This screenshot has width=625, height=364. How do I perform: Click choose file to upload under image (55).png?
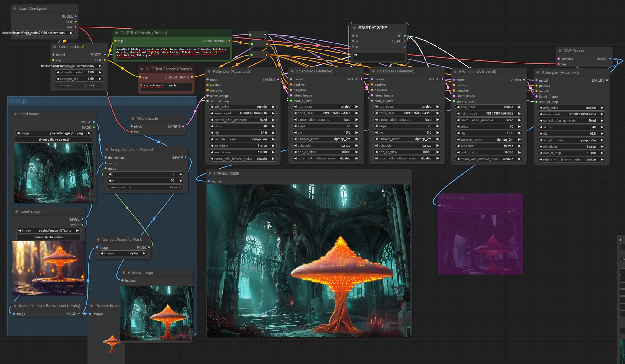53,140
